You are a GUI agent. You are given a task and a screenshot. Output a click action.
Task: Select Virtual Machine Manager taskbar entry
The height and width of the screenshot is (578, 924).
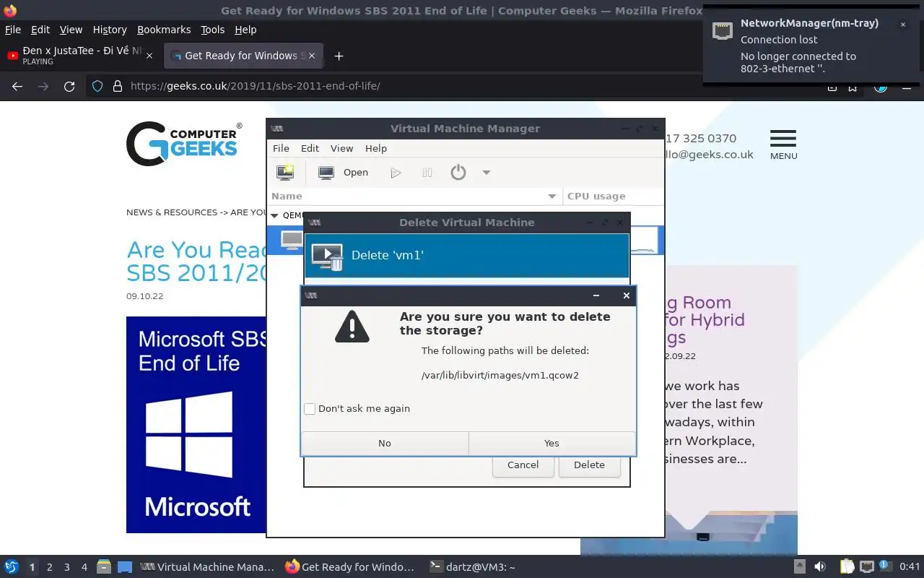pyautogui.click(x=208, y=567)
